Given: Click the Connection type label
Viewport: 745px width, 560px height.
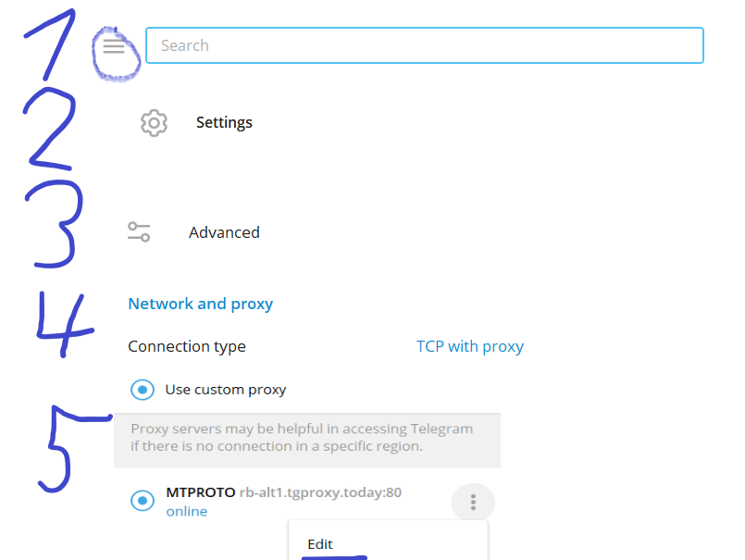Looking at the screenshot, I should click(x=187, y=346).
